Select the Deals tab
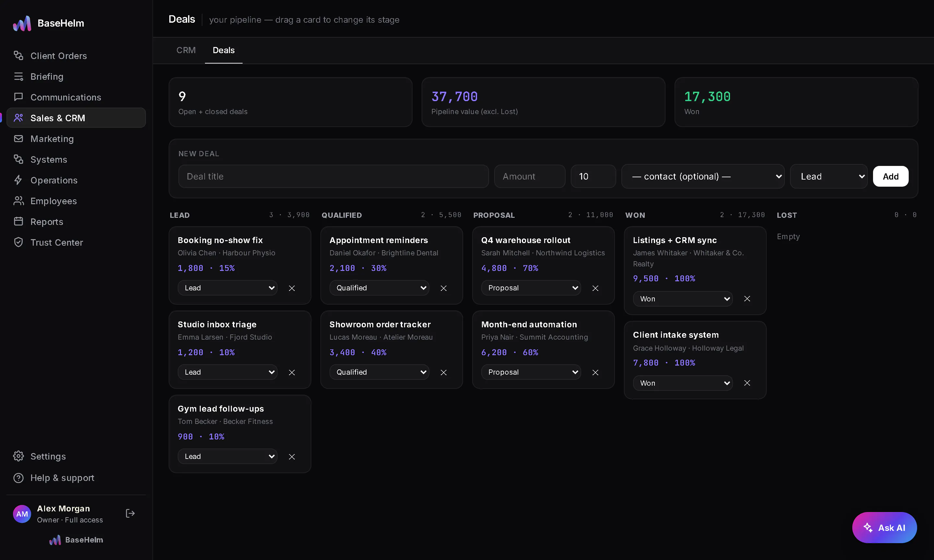 pyautogui.click(x=223, y=51)
